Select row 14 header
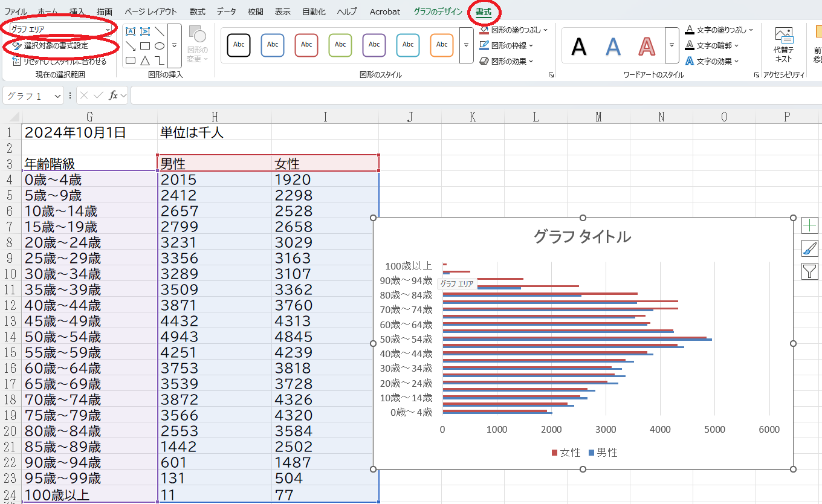 [x=10, y=337]
